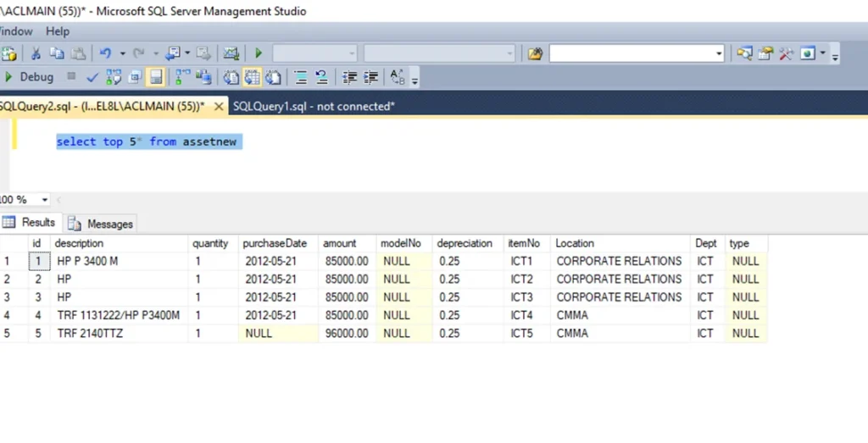868x443 pixels.
Task: Open the zoom percentage dropdown
Action: 44,200
